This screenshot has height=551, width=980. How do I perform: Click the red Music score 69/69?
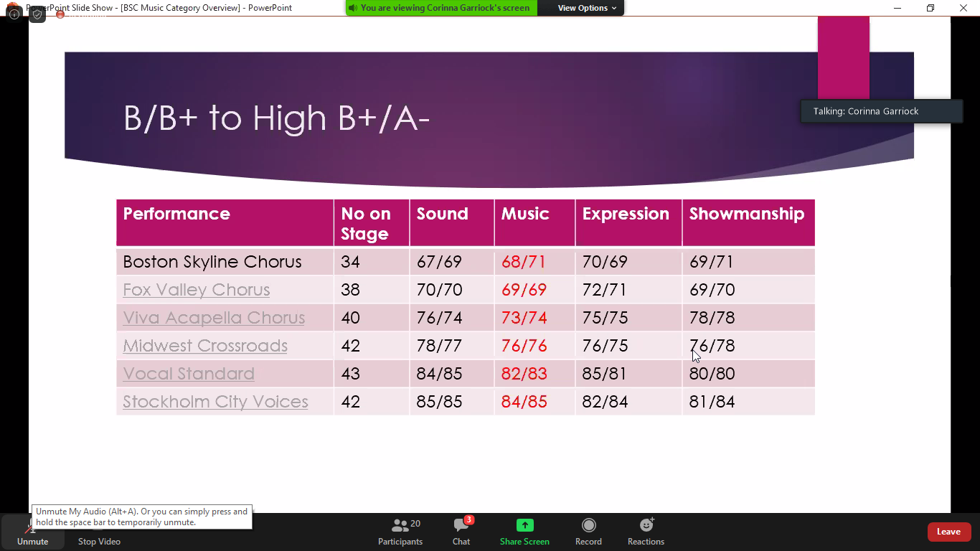pyautogui.click(x=524, y=290)
